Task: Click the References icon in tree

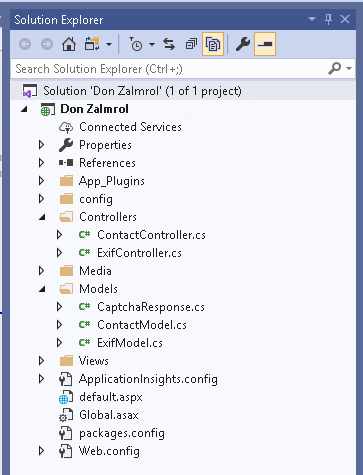Action: pyautogui.click(x=66, y=163)
